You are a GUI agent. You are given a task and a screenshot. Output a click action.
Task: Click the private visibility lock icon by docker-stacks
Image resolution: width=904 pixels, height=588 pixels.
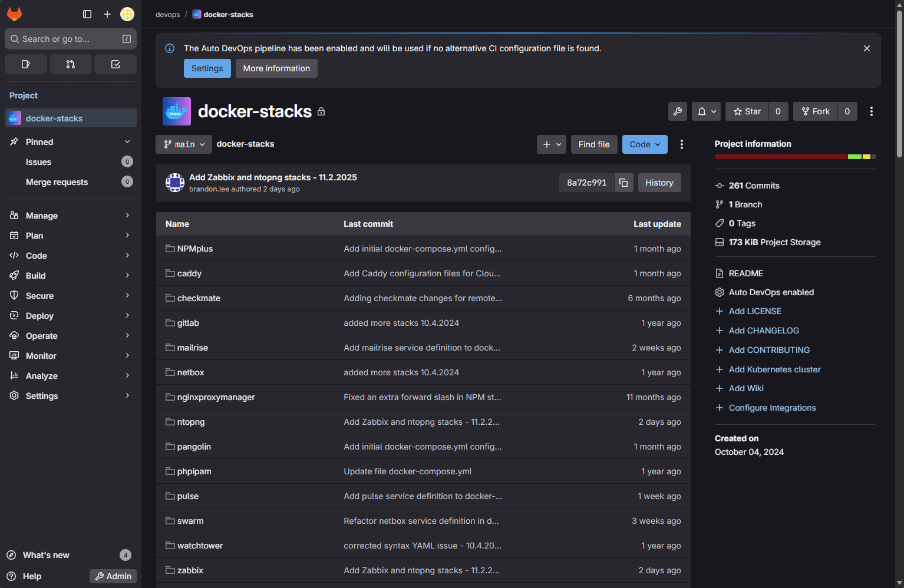[x=321, y=111]
